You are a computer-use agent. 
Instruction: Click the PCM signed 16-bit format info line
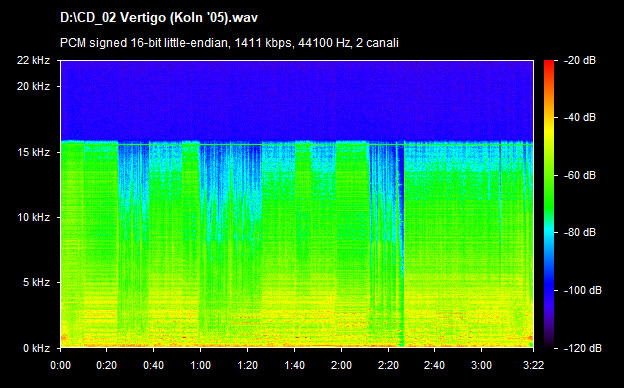[229, 43]
